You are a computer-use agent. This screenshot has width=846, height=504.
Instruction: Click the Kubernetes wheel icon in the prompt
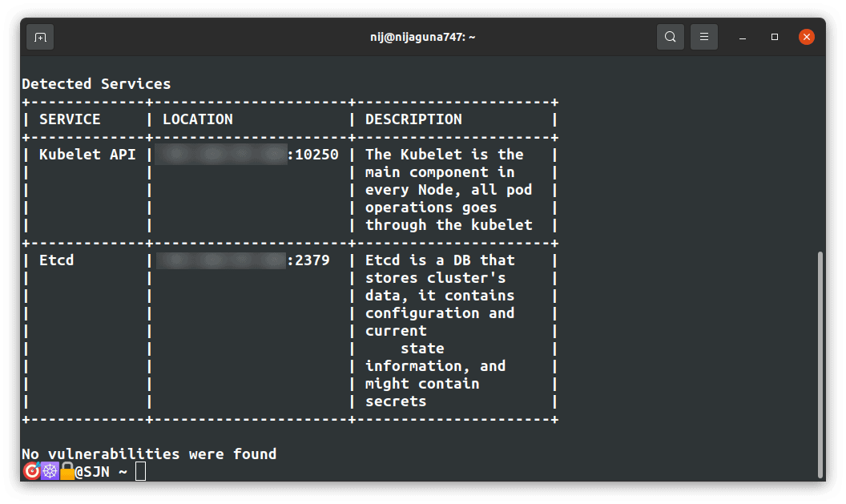coord(50,472)
